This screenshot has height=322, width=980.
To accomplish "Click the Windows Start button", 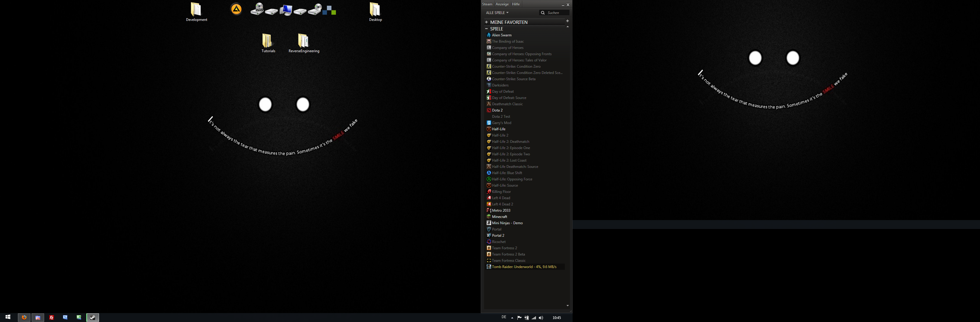I will (8, 317).
